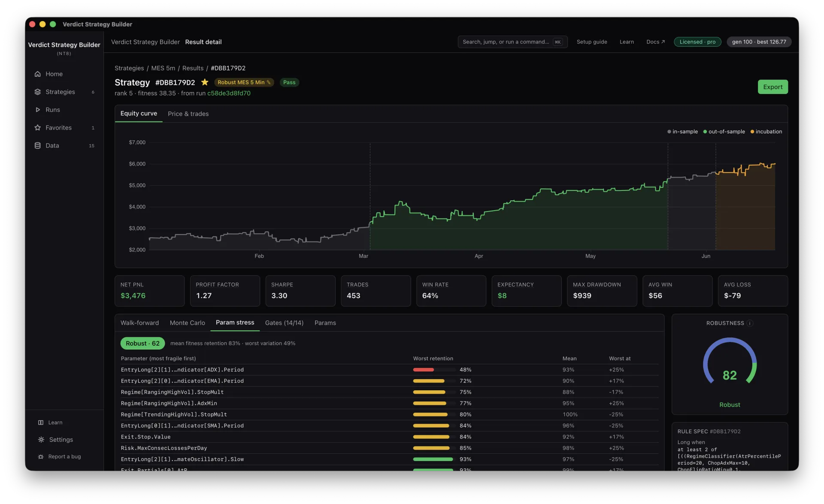Select the Gates (14/14) tab
Image resolution: width=824 pixels, height=504 pixels.
coord(284,323)
